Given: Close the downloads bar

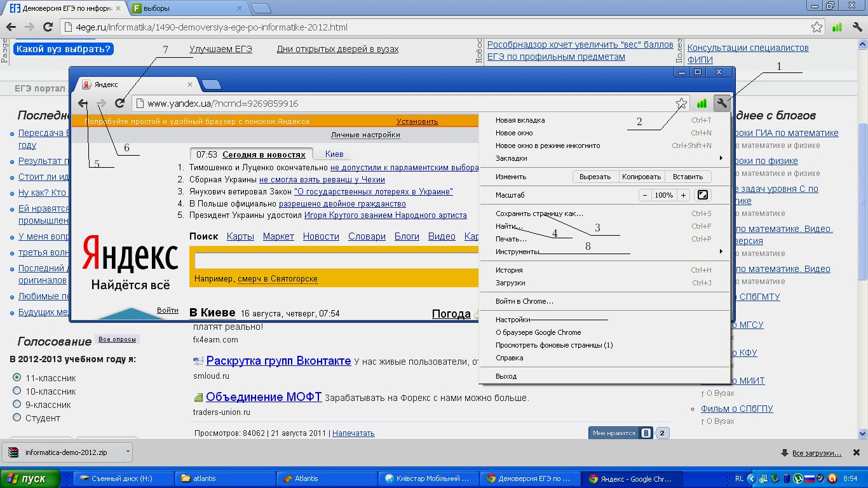Looking at the screenshot, I should (x=856, y=453).
